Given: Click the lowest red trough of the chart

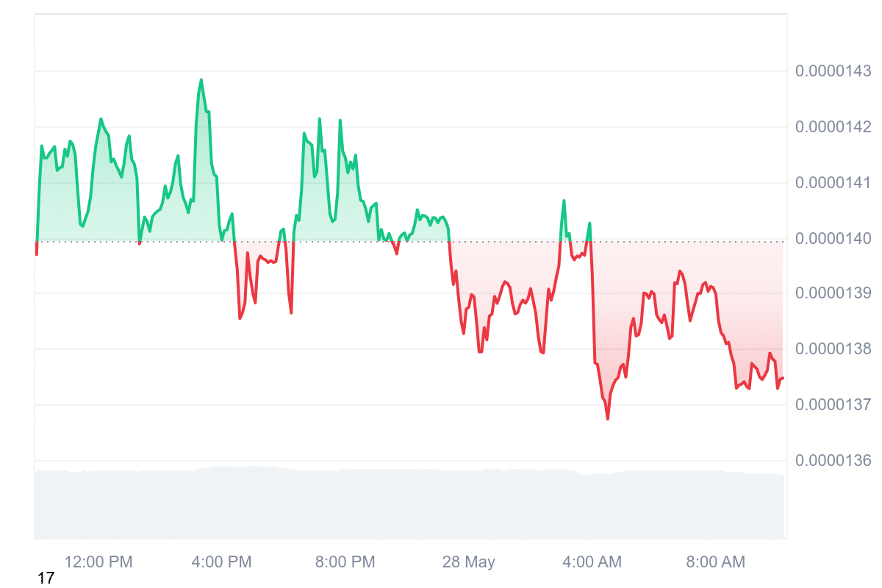Looking at the screenshot, I should point(608,419).
